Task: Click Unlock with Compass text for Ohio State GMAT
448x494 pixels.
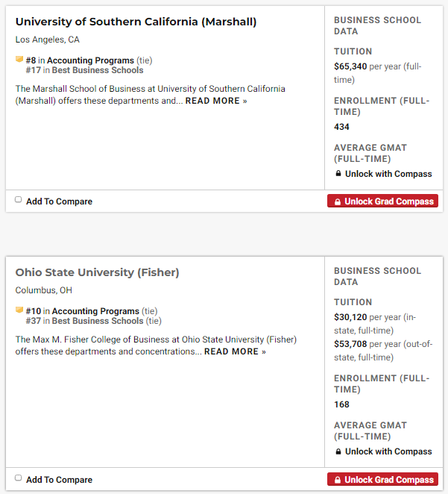Action: 388,451
